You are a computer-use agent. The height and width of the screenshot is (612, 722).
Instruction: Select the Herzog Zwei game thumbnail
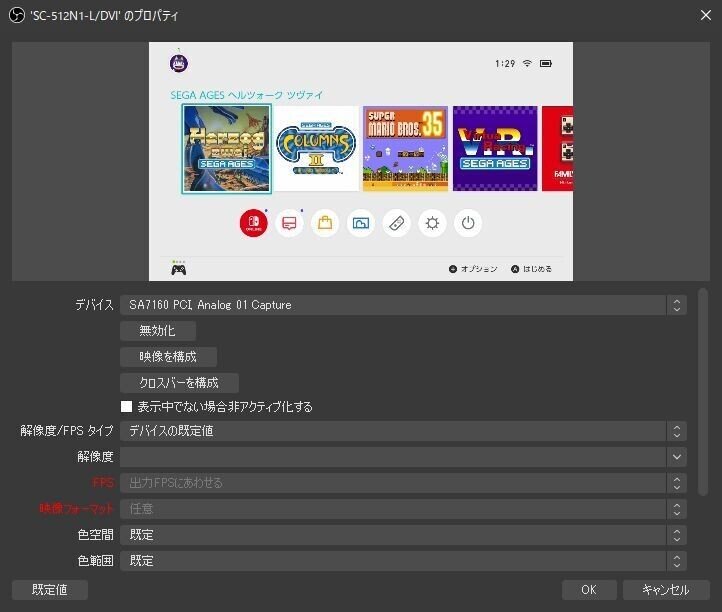(x=227, y=149)
